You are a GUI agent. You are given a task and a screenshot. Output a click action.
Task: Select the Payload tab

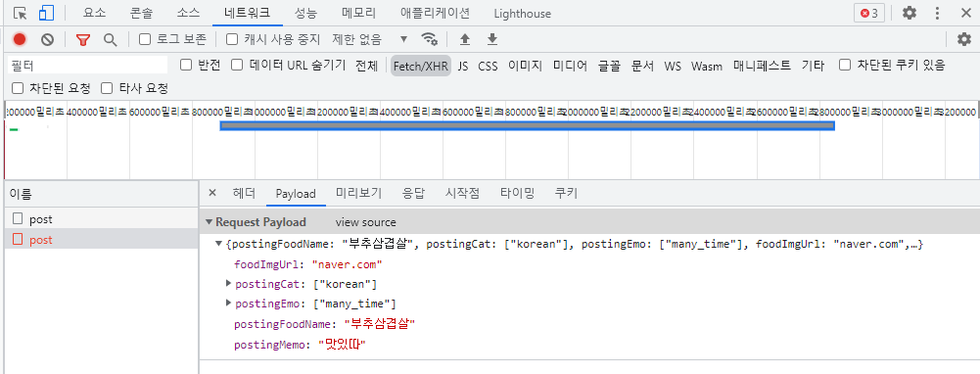click(x=296, y=193)
